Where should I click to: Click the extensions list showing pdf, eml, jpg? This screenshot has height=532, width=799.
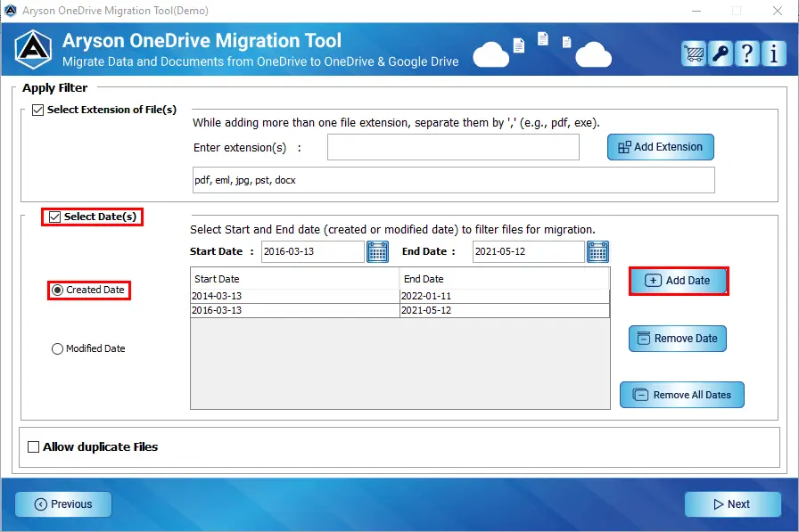[x=454, y=180]
